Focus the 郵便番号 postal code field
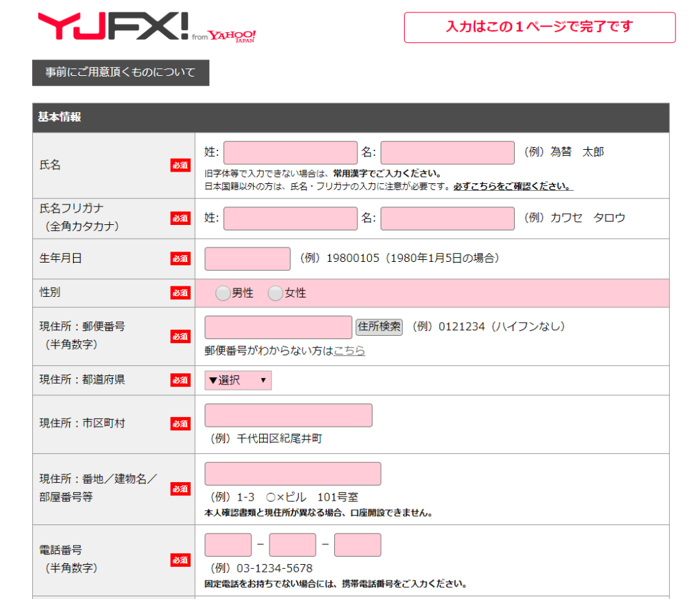700x599 pixels. pos(278,327)
